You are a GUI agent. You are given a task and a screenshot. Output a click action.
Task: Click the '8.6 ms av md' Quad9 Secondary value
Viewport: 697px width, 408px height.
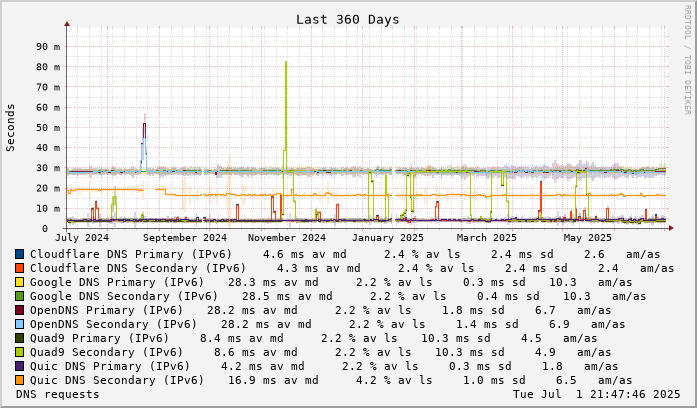(256, 352)
